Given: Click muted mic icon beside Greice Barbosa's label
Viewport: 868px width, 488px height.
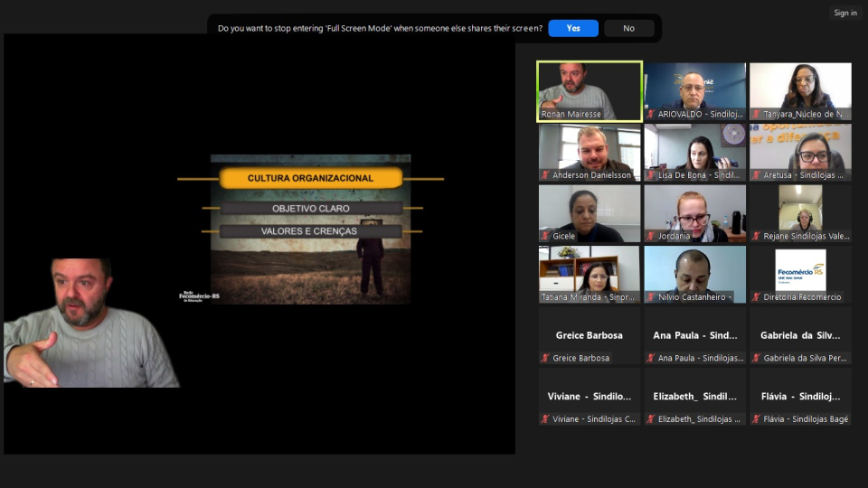Looking at the screenshot, I should pyautogui.click(x=545, y=358).
